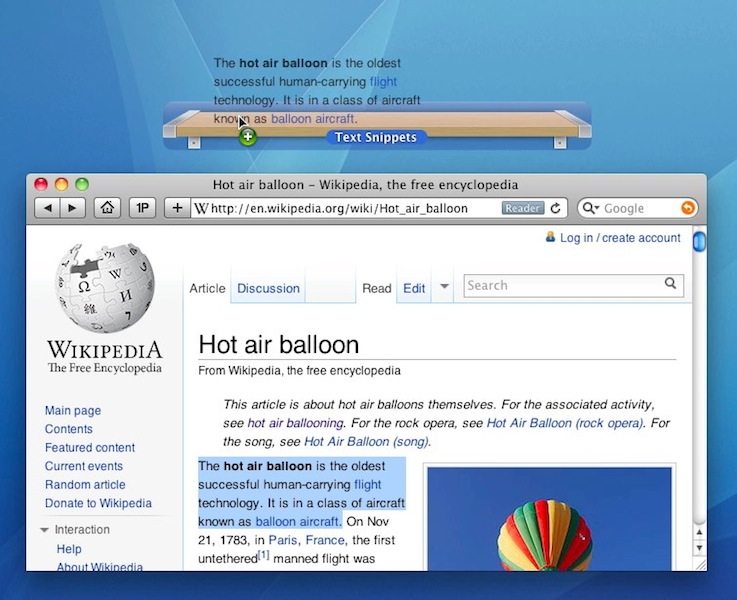
Task: Add bookmark with the plus button
Action: 177,208
